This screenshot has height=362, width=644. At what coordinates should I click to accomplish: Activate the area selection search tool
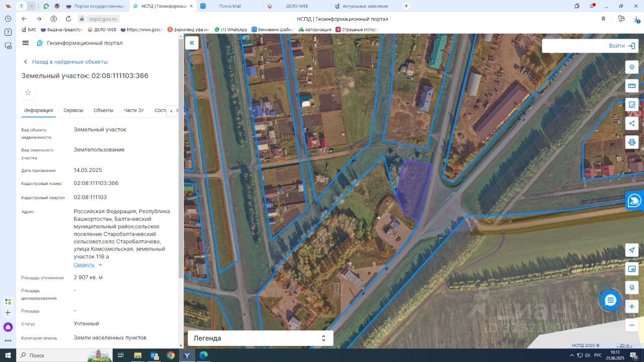pyautogui.click(x=632, y=105)
